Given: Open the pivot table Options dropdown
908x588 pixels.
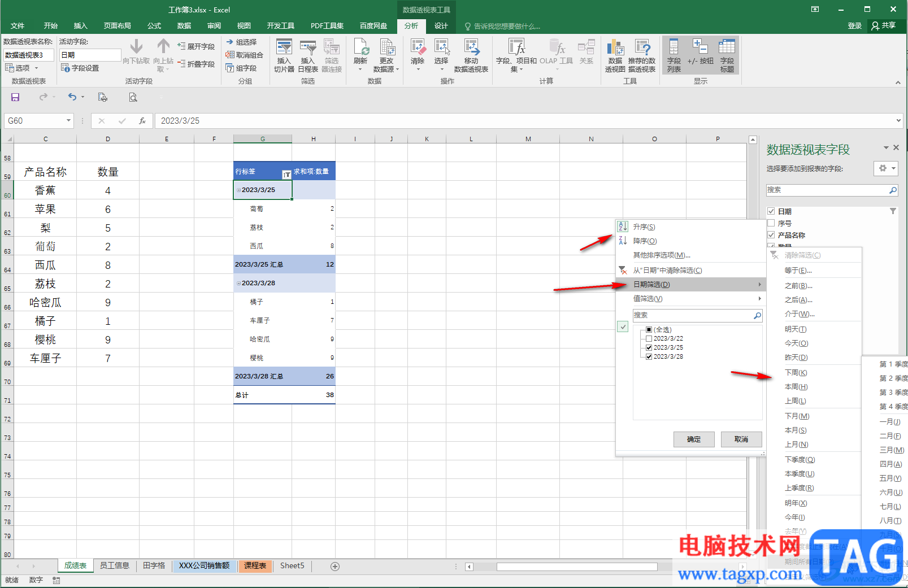Looking at the screenshot, I should click(x=22, y=68).
